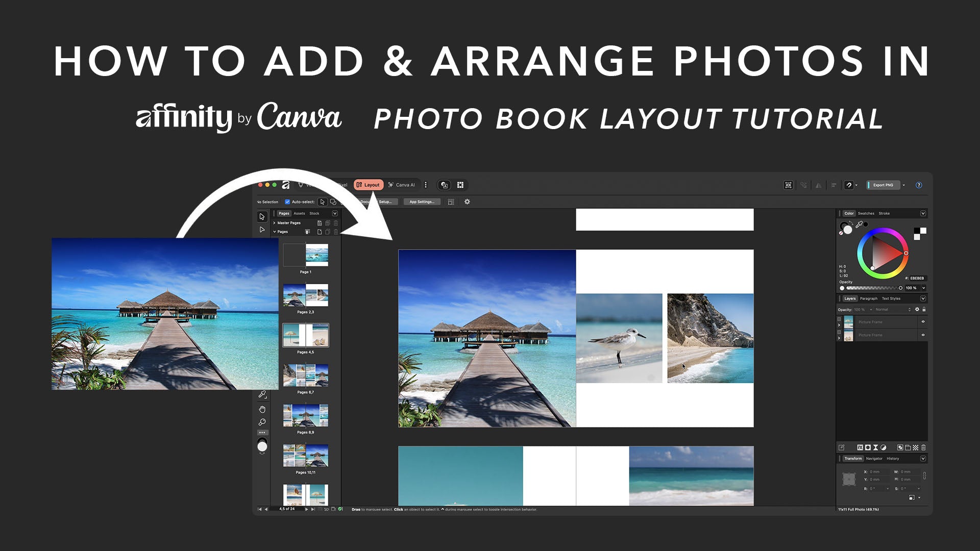The image size is (980, 551).
Task: Select the Move tool in left toolbar
Action: pos(262,217)
